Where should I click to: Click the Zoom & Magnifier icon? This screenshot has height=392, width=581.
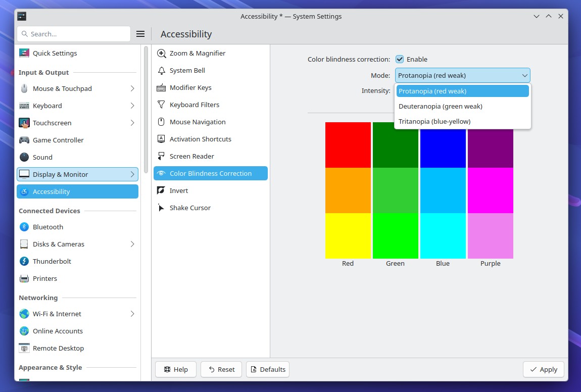click(x=161, y=53)
